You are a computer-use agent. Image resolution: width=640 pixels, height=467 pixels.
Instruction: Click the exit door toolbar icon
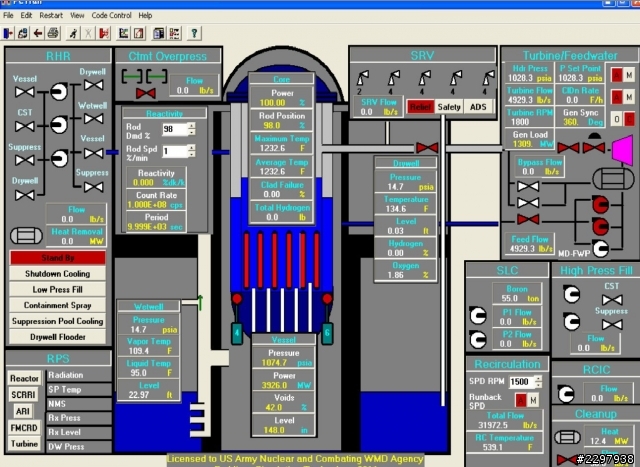coord(8,33)
